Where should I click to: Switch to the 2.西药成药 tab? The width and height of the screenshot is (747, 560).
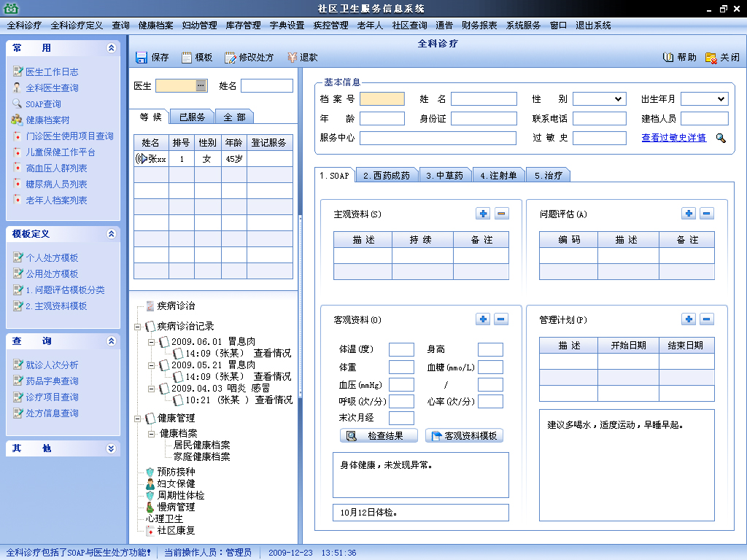[x=386, y=176]
